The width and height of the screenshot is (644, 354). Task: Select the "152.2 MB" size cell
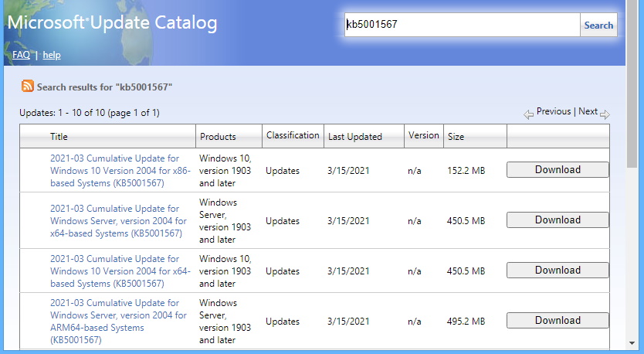click(466, 171)
